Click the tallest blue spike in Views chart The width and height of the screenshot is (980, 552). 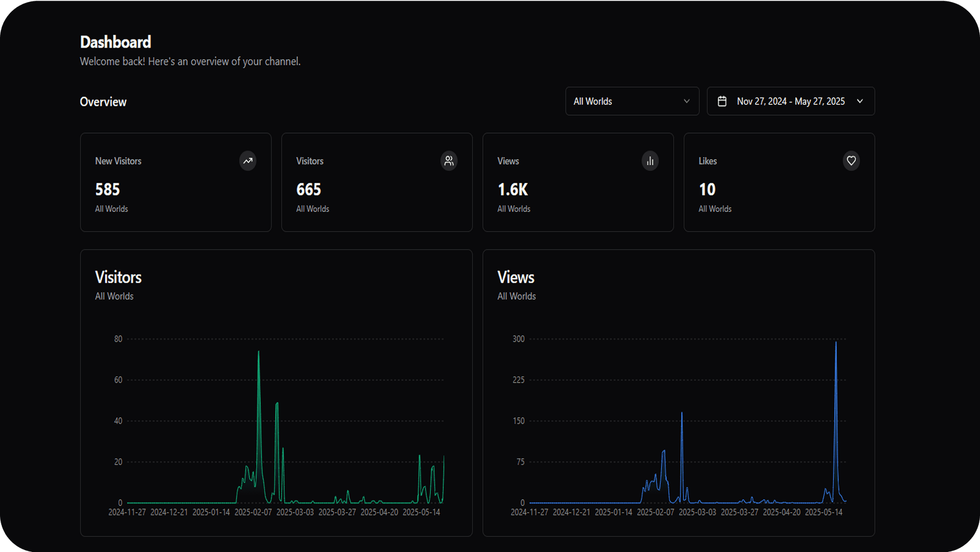[x=836, y=343]
